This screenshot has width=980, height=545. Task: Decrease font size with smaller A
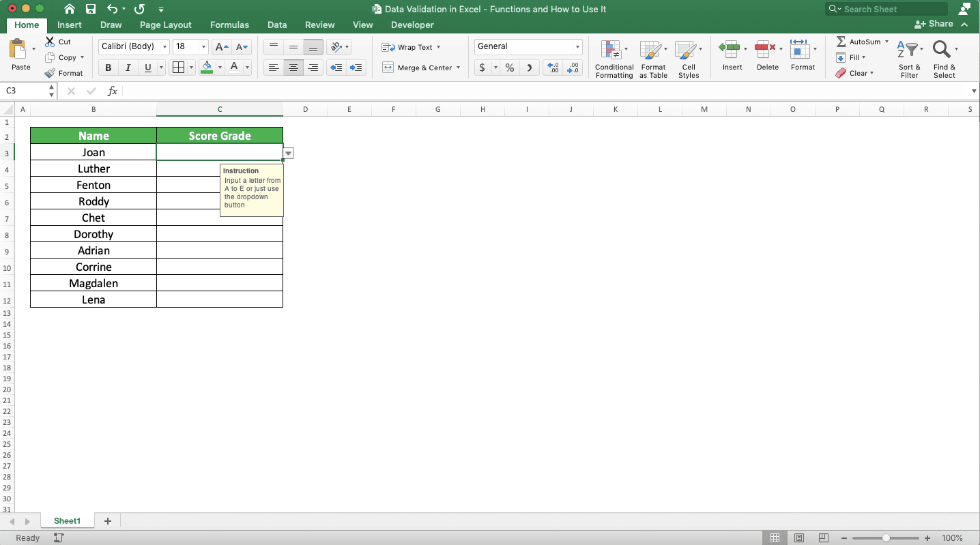pyautogui.click(x=242, y=47)
